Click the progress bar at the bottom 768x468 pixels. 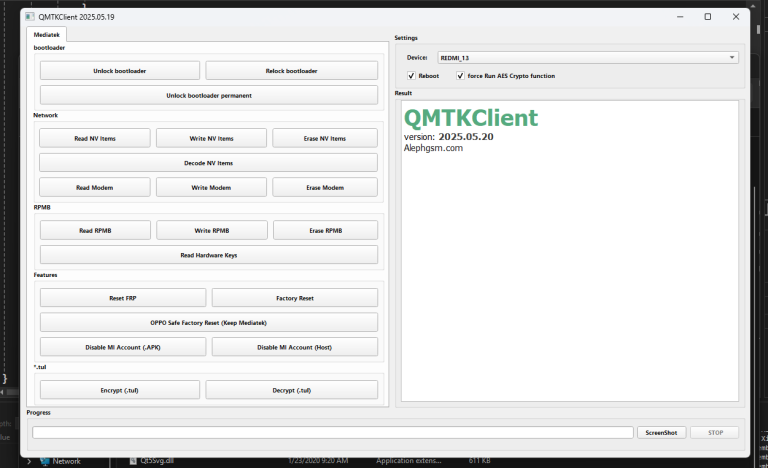[x=332, y=433]
